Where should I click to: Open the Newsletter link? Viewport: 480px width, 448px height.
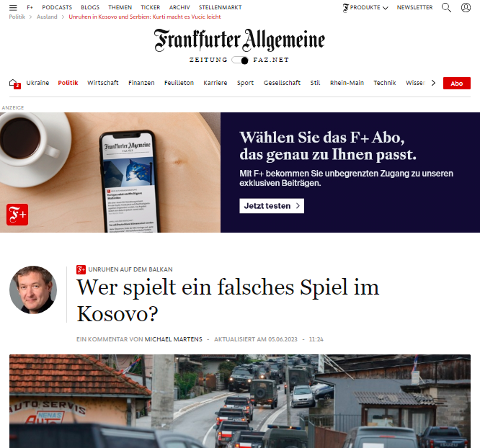coord(414,7)
